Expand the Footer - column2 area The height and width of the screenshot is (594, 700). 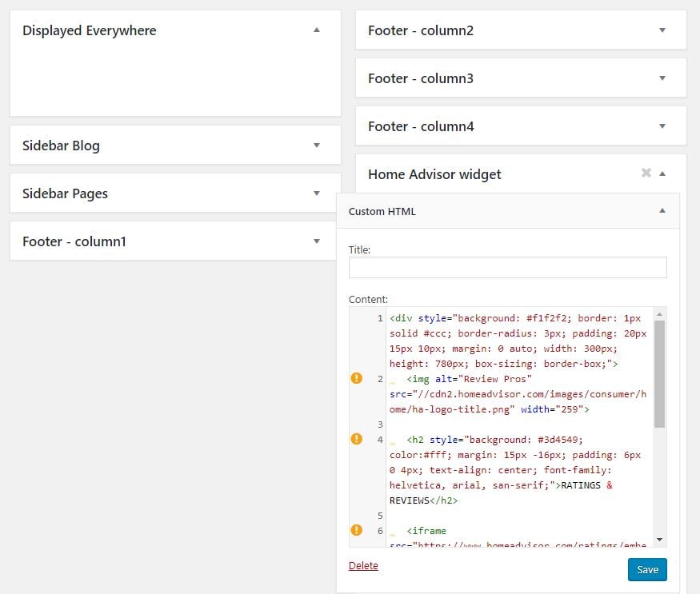pyautogui.click(x=662, y=30)
